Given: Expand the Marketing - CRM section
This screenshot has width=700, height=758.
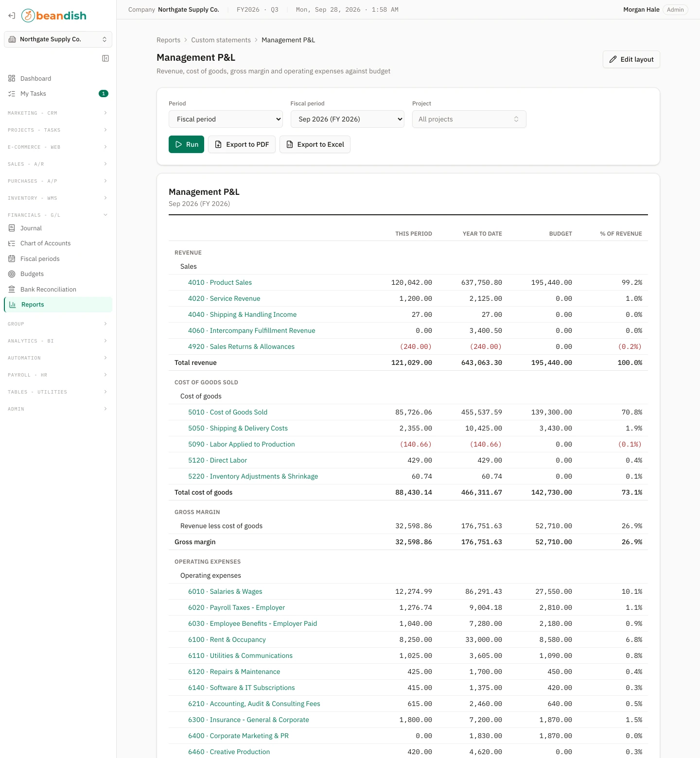Looking at the screenshot, I should pyautogui.click(x=58, y=113).
